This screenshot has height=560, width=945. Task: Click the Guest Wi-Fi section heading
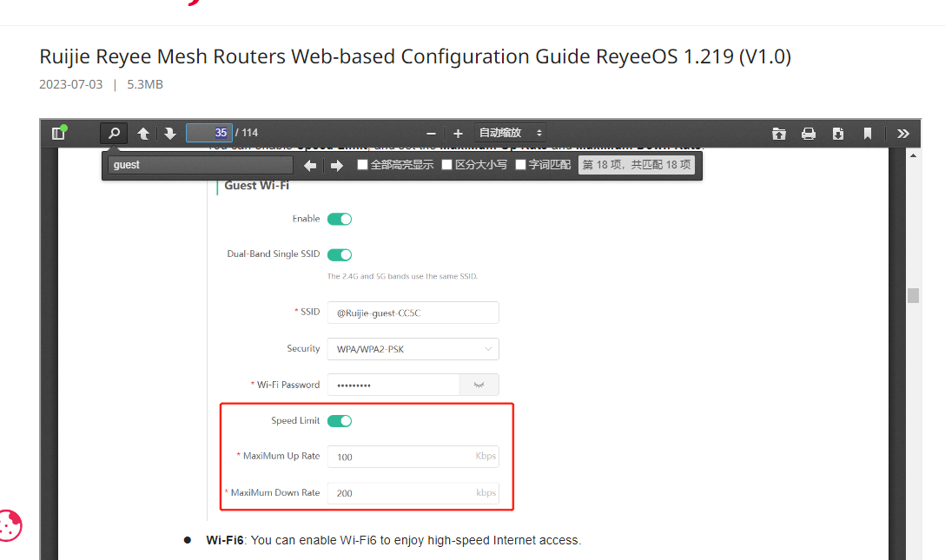[x=257, y=186]
